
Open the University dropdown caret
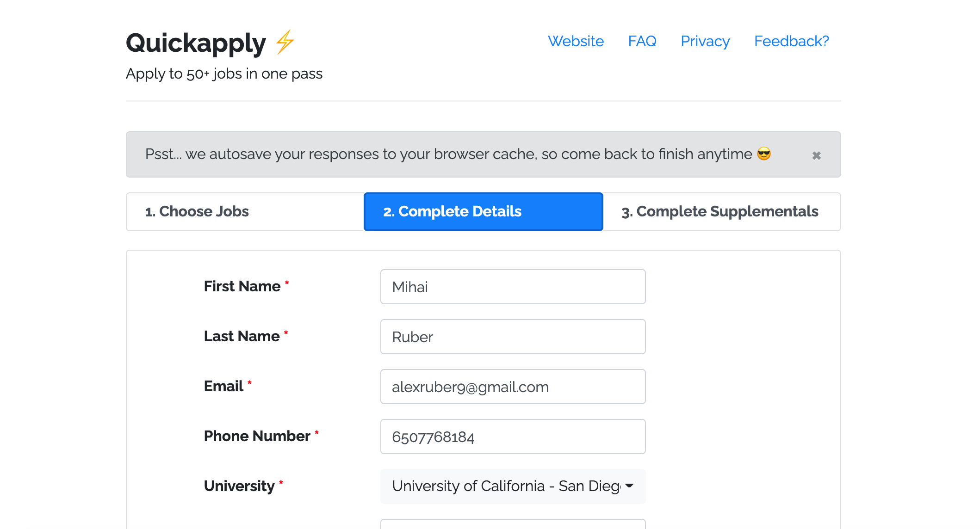[629, 486]
